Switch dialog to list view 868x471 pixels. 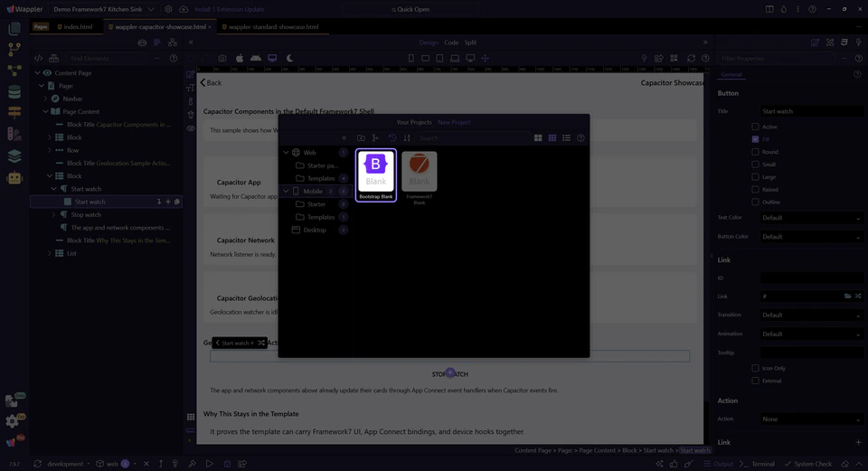point(566,137)
